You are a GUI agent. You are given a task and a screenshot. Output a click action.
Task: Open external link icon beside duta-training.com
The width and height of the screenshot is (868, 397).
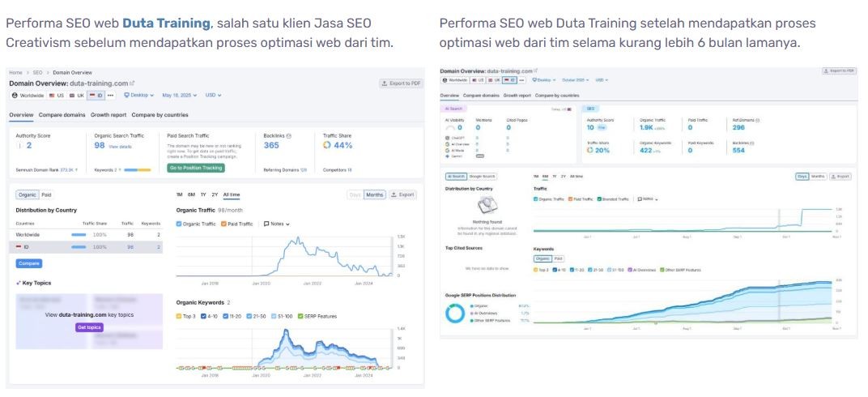[x=132, y=83]
